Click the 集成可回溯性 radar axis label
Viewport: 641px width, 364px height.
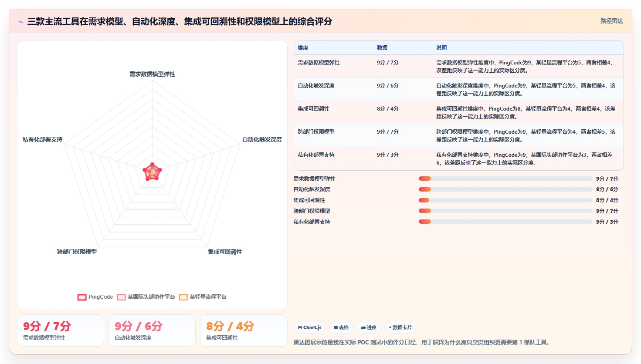(225, 252)
